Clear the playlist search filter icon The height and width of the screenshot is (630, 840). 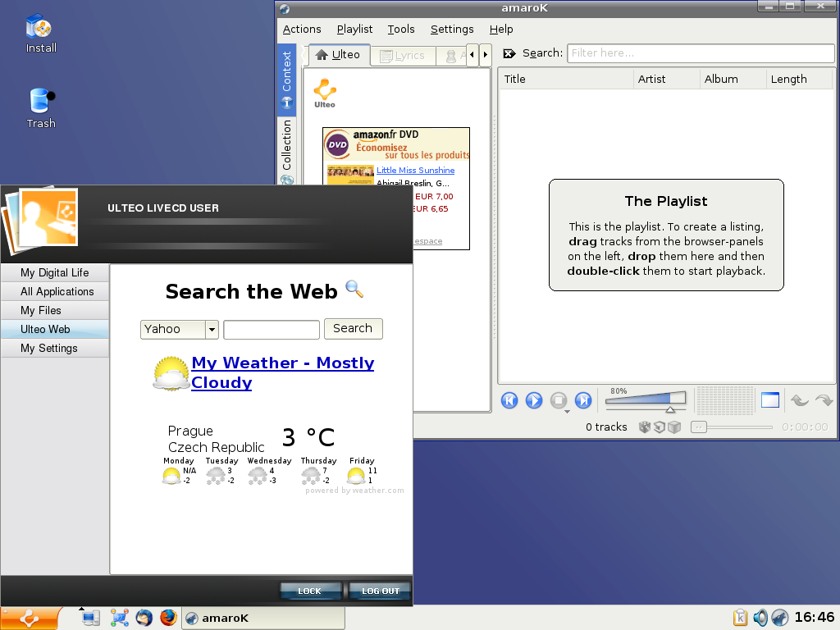[x=509, y=53]
